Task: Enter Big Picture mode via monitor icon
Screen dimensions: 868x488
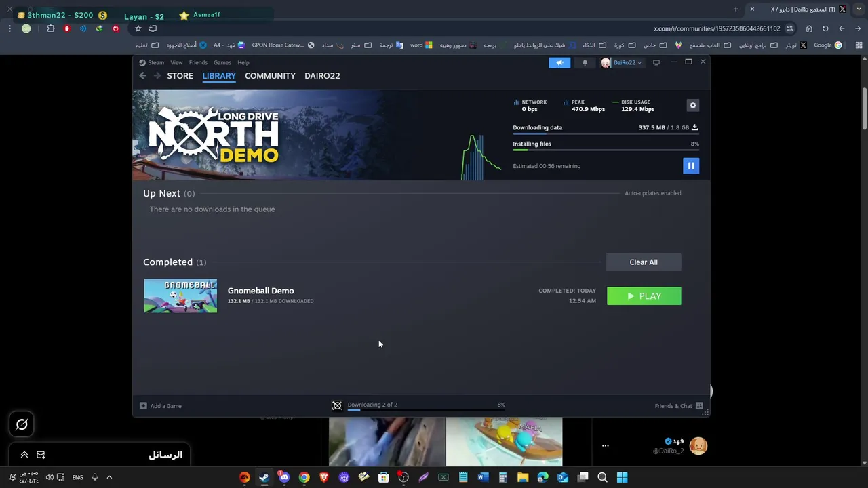Action: 656,62
